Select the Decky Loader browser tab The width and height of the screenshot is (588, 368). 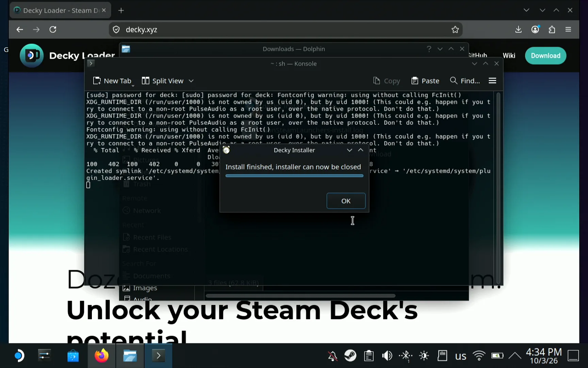coord(60,11)
